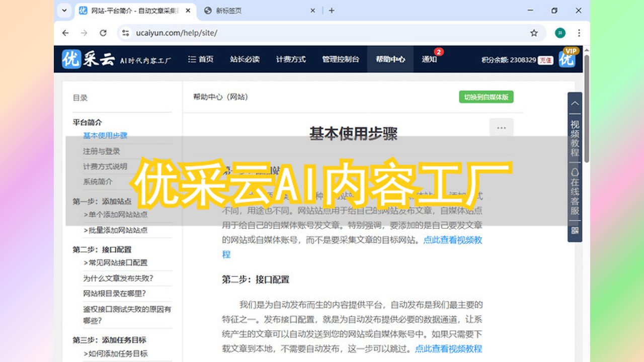Screen dimensions: 644x362
Task: Click the scroll-to-top arrow in side panel
Action: 575,104
